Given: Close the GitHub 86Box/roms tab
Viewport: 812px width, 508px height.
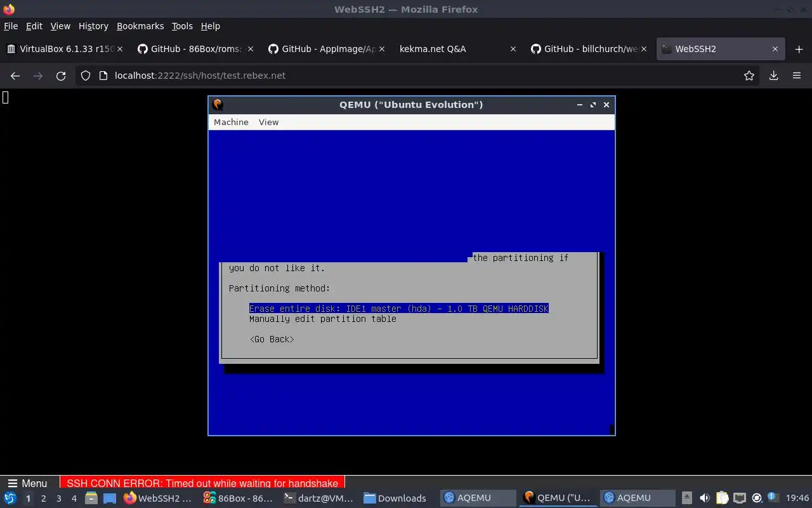Looking at the screenshot, I should pos(250,49).
